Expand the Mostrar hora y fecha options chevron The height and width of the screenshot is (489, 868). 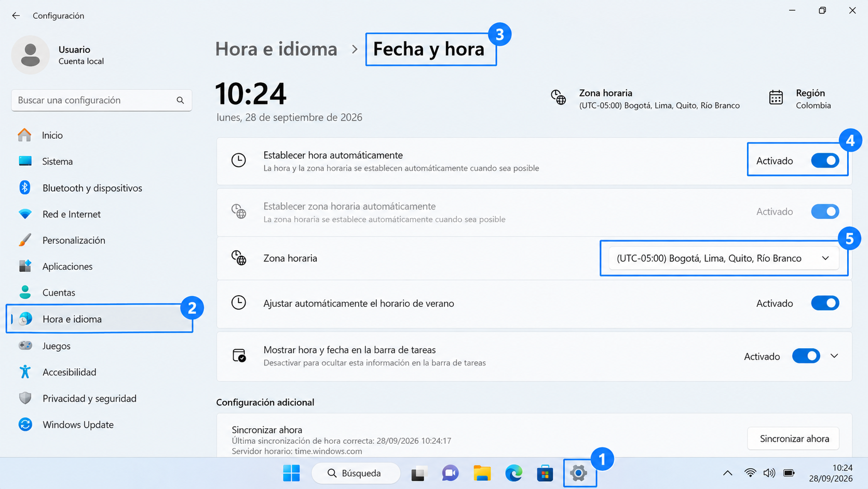coord(834,356)
